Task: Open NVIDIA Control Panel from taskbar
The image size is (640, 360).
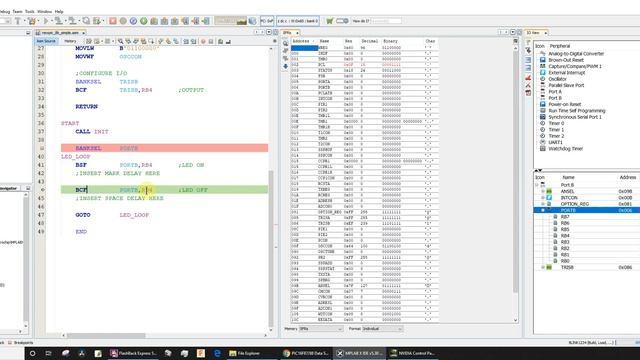Action: [x=413, y=353]
